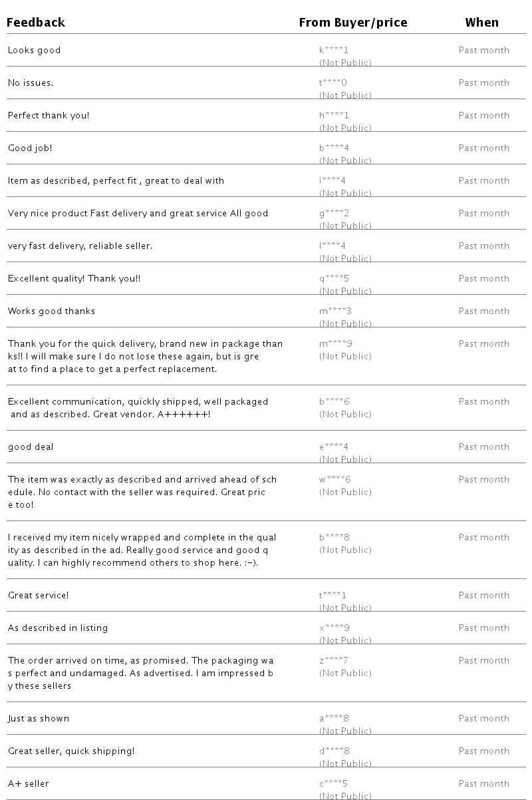The image size is (532, 800).
Task: Open buyer g****2 entry
Action: tap(334, 214)
